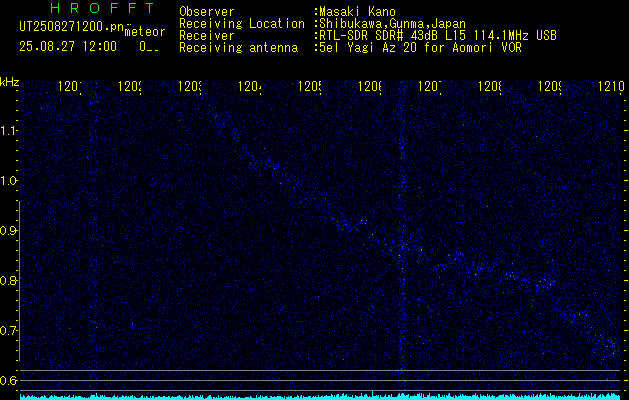This screenshot has width=629, height=400.
Task: Click the RTL-SDR receiver details text
Action: 438,36
